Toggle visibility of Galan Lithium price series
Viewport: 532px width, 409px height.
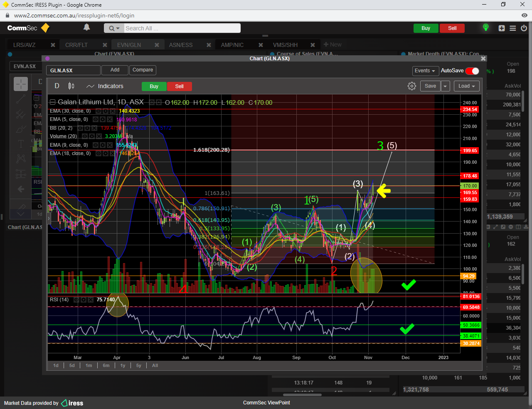click(x=152, y=102)
